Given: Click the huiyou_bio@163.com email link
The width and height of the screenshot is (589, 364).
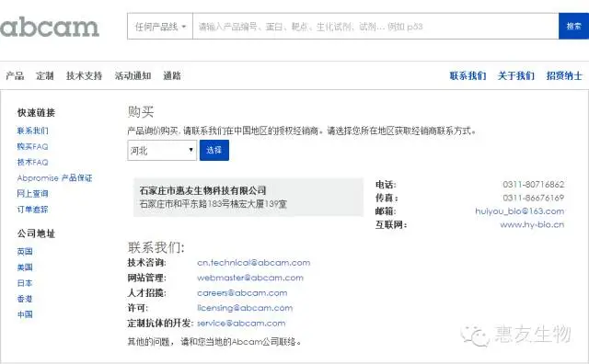Looking at the screenshot, I should coord(519,211).
